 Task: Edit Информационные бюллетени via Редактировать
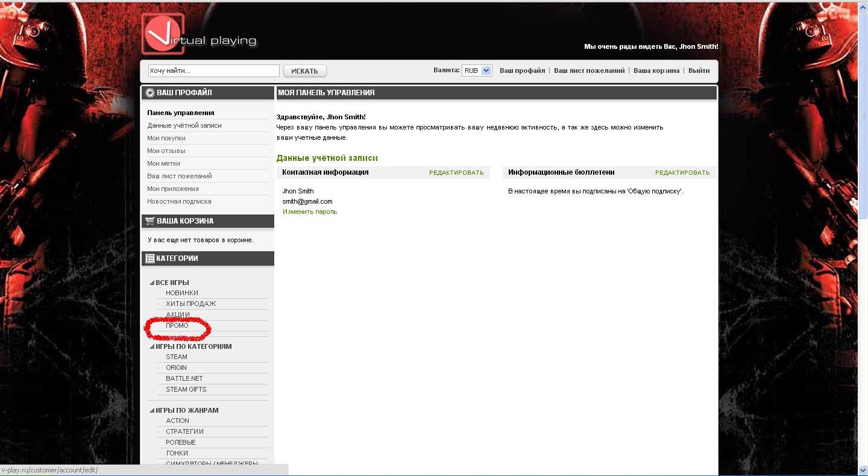682,172
